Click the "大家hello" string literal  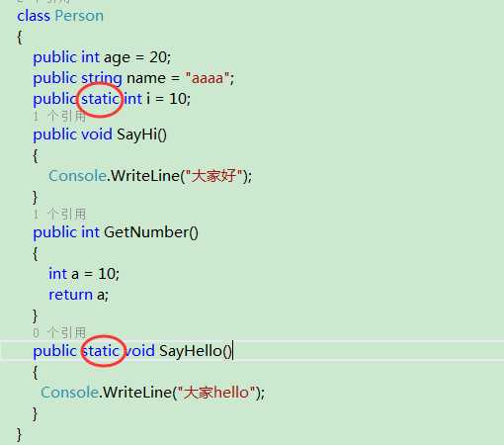[216, 393]
